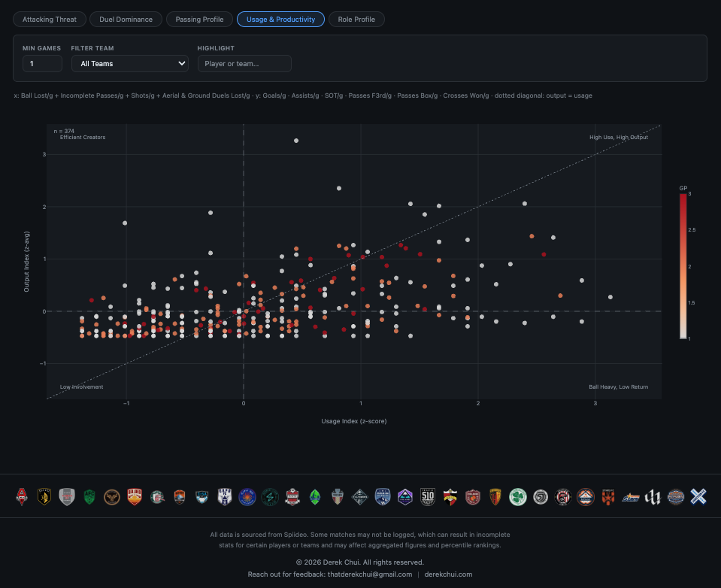Open the Attacking Threat tab
The image size is (721, 588).
(50, 20)
